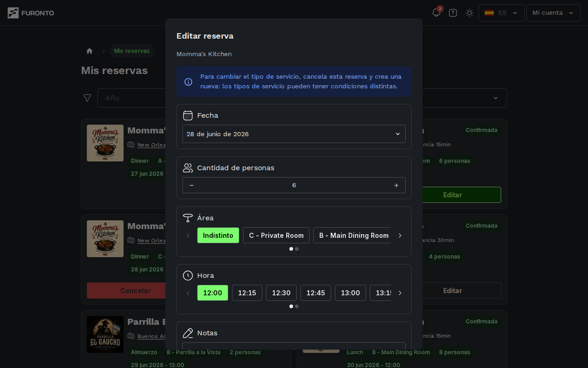Decrease the number of people
The image size is (588, 368).
point(192,185)
